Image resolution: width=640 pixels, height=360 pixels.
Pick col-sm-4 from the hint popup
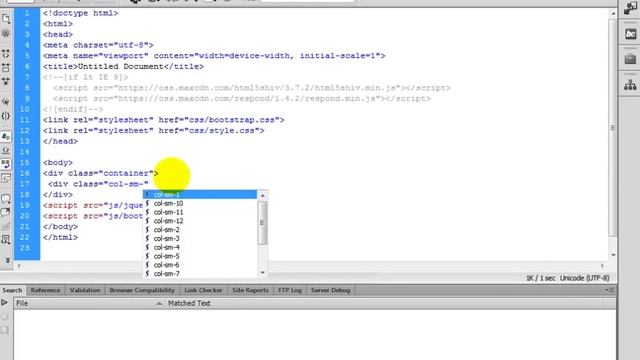pos(200,247)
